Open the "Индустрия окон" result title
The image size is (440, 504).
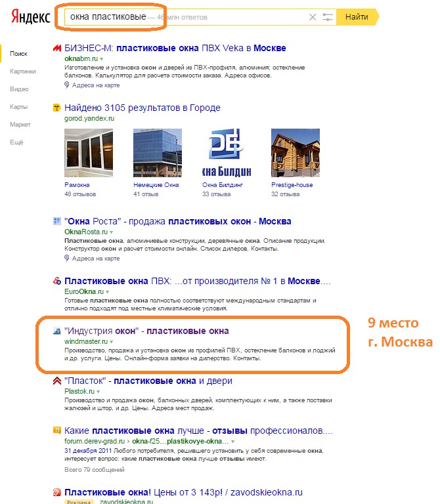[x=146, y=331]
